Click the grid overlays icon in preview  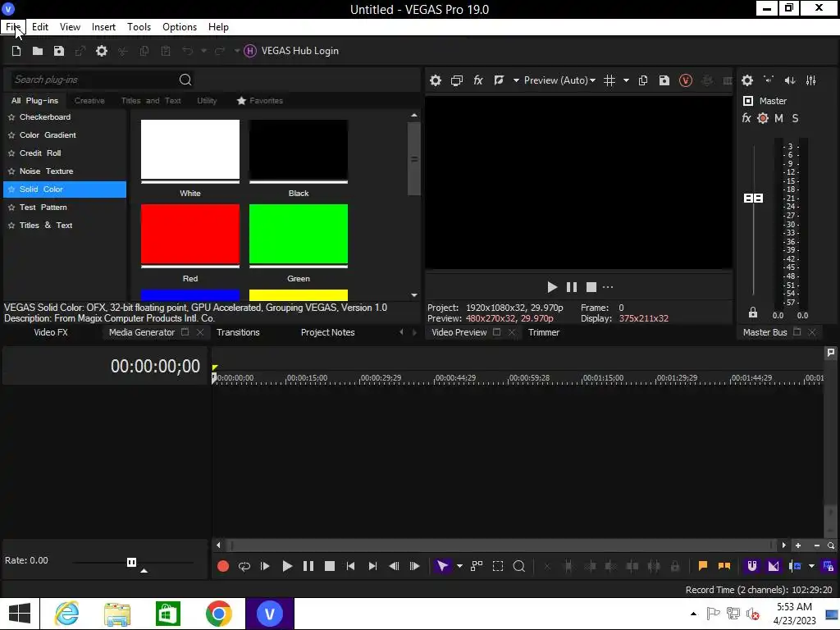tap(609, 80)
